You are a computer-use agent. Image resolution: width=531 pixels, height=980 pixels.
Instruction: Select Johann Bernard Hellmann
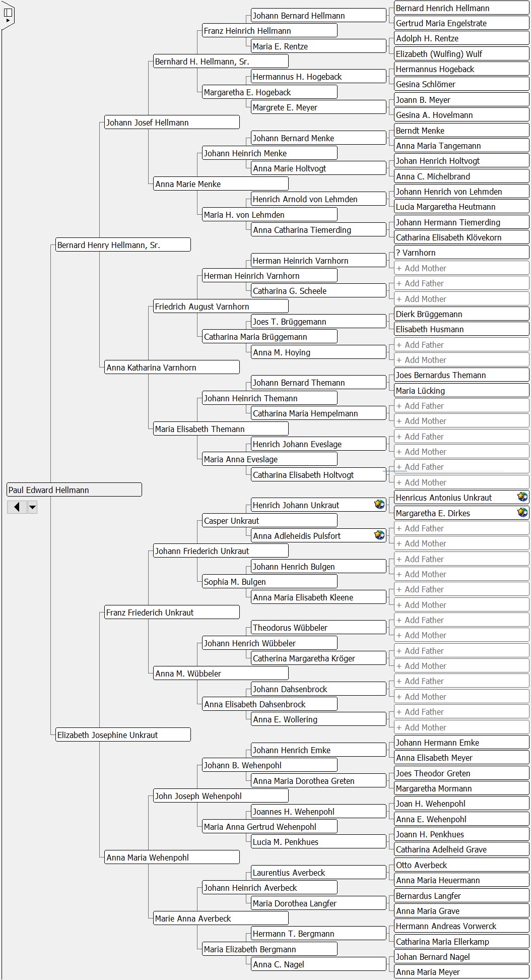click(318, 15)
